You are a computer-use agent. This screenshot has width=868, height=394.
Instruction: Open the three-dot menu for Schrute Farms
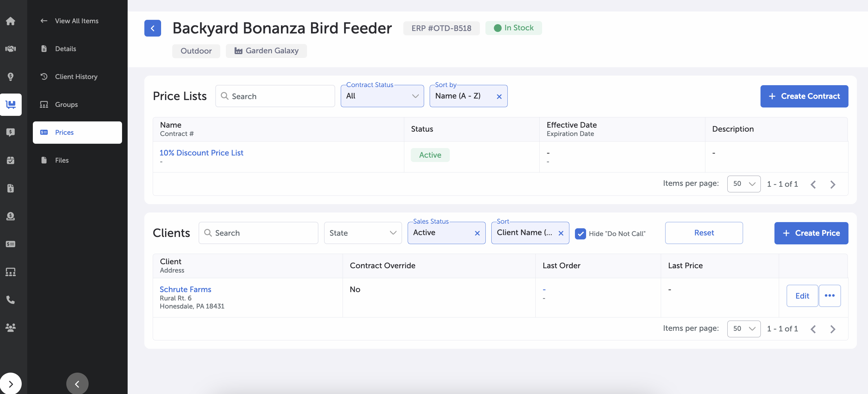[829, 295]
